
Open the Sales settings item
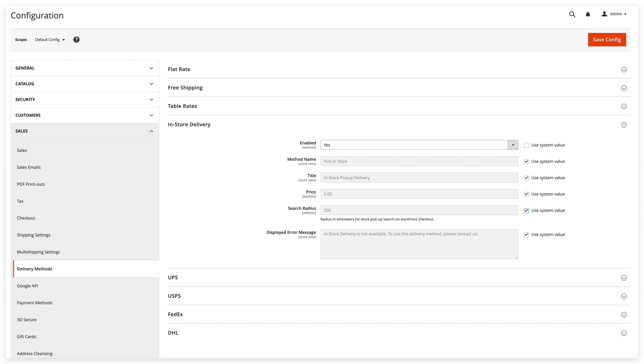coord(22,150)
